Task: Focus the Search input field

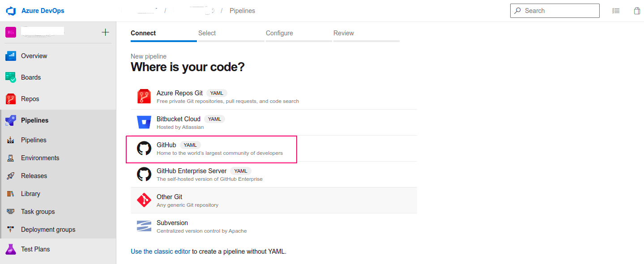Action: (554, 11)
